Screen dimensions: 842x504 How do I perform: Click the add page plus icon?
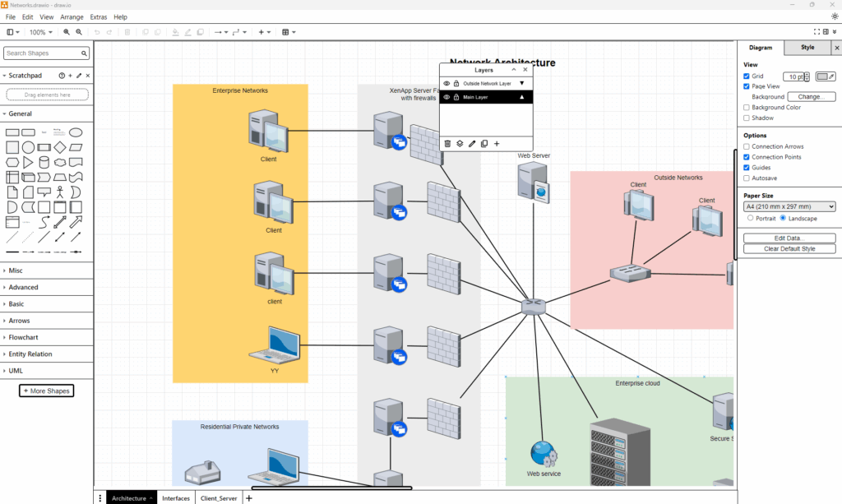coord(249,498)
